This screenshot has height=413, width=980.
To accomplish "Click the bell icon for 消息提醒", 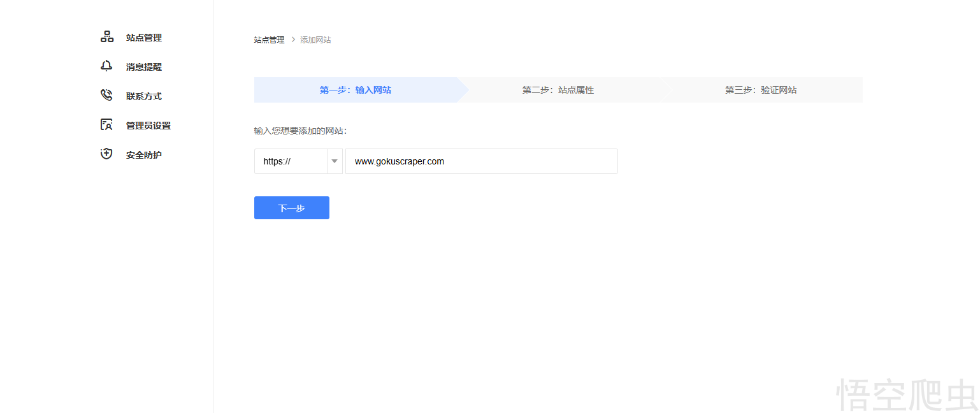I will (106, 66).
